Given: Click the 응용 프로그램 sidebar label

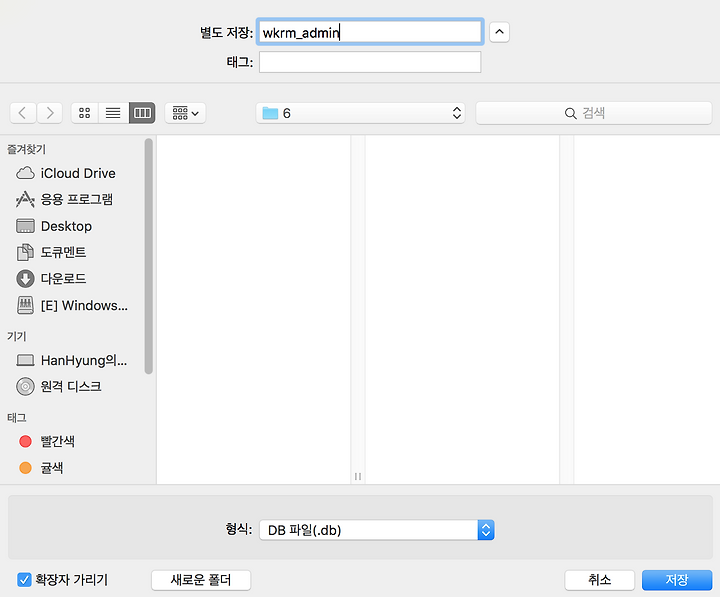Looking at the screenshot, I should point(77,199).
